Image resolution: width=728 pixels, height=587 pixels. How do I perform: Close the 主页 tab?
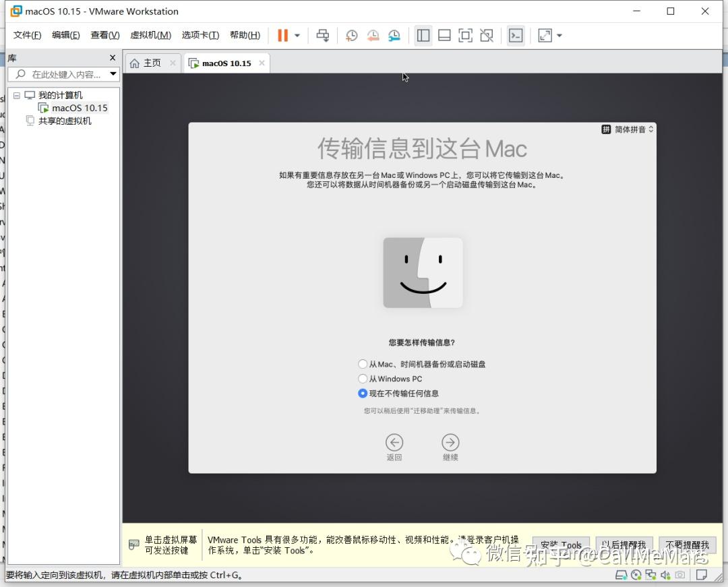coord(173,63)
